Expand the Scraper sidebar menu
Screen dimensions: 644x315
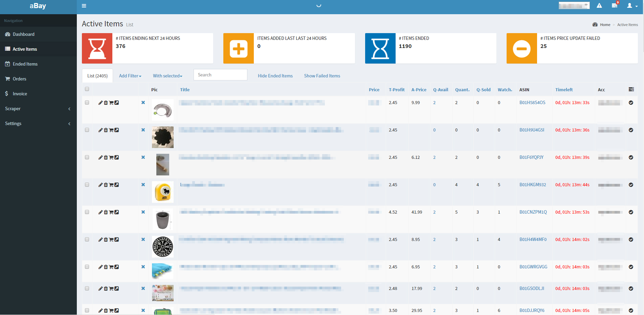coord(38,109)
